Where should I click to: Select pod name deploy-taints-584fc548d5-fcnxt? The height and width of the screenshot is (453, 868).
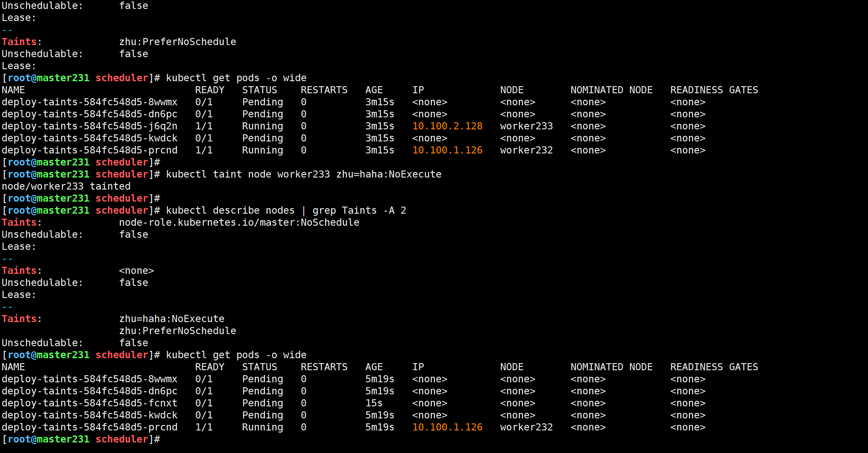tap(89, 403)
